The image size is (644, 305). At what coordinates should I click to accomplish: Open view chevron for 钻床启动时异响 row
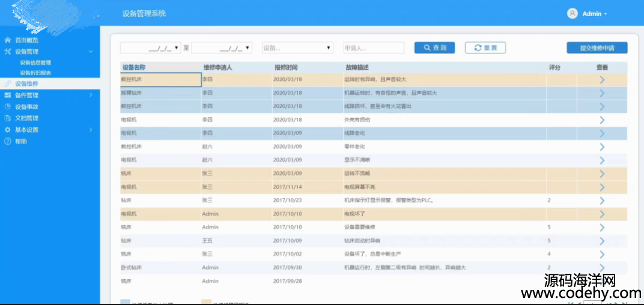click(602, 241)
